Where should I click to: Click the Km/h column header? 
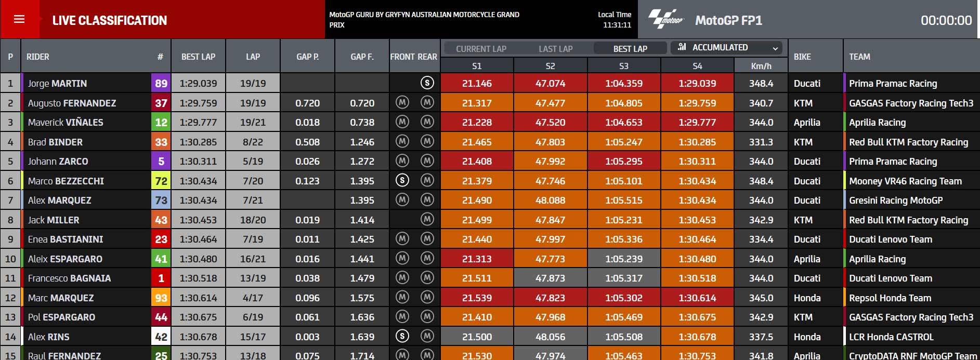761,66
